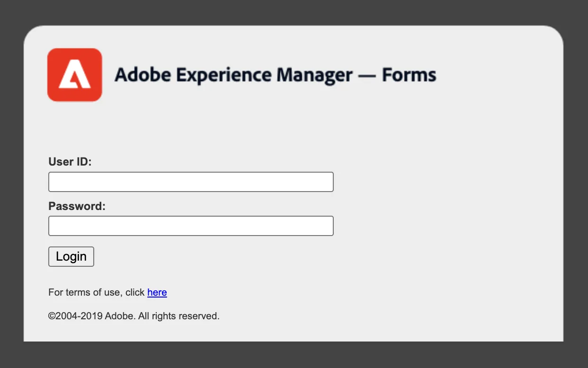Open the terms of use 'here' link
Screen dimensions: 588x368
[x=157, y=292]
